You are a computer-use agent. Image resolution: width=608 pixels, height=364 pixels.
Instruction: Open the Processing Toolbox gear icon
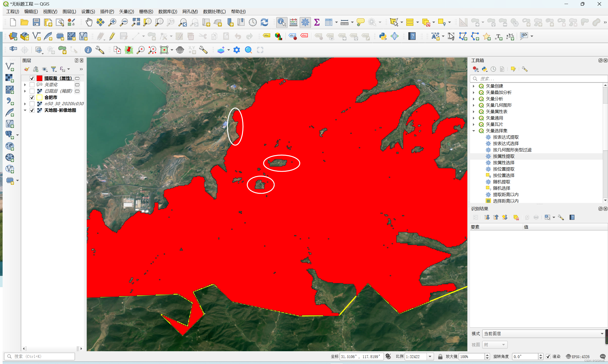pos(305,22)
